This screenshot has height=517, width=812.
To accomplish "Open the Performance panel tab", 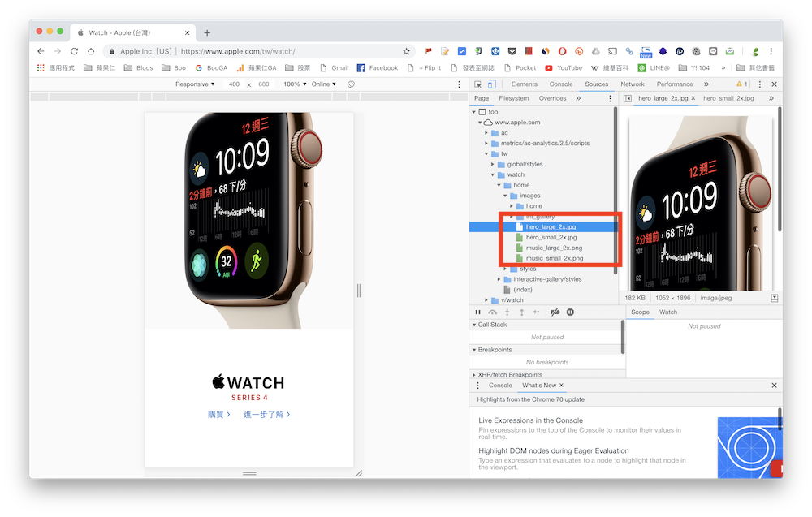I will (x=675, y=84).
